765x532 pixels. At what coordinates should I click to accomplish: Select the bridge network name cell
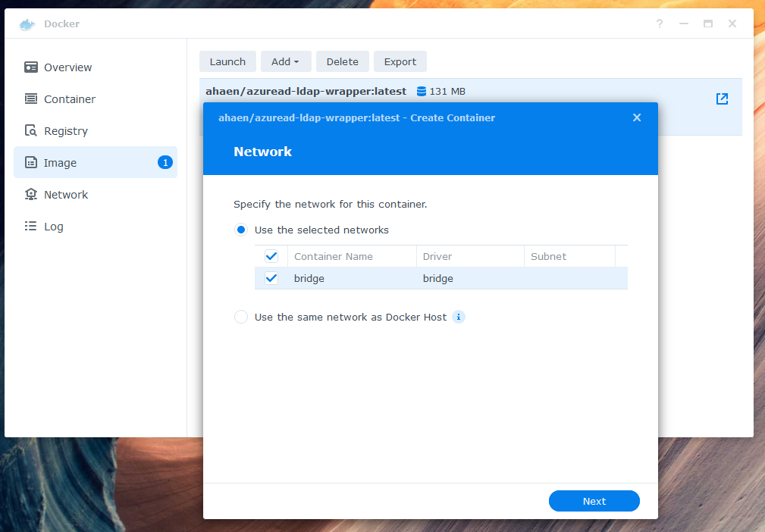click(x=309, y=278)
